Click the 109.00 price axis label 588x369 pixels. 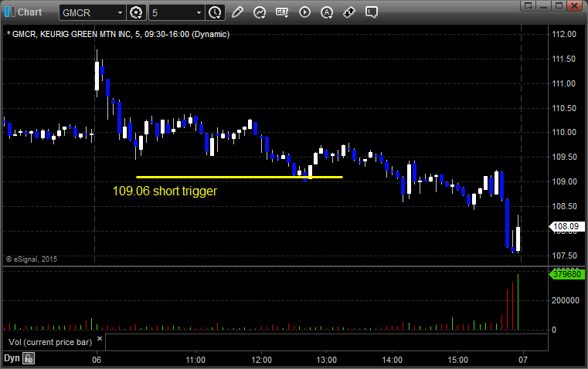click(564, 181)
